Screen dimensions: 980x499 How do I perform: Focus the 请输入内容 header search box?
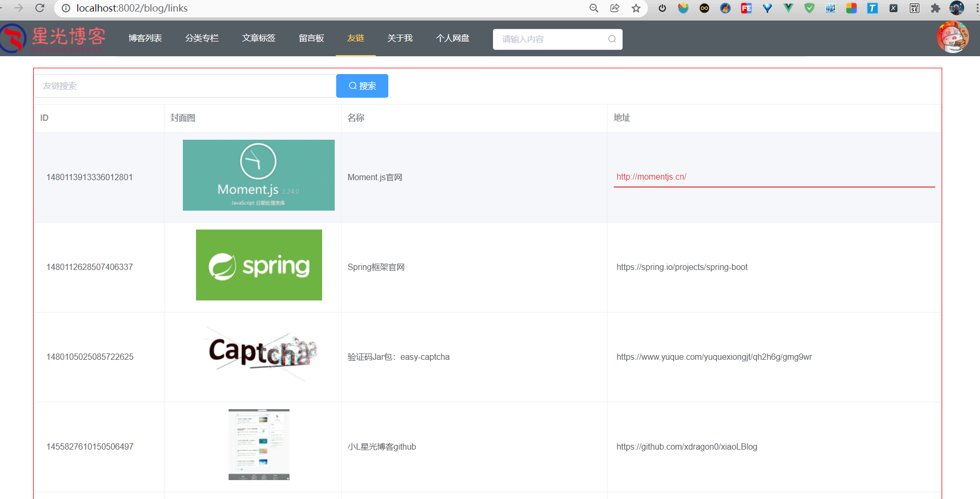pyautogui.click(x=558, y=39)
